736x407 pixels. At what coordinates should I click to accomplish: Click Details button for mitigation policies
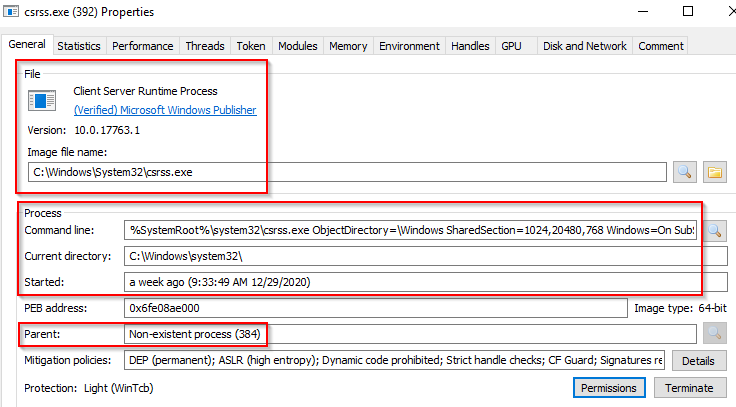coord(699,360)
